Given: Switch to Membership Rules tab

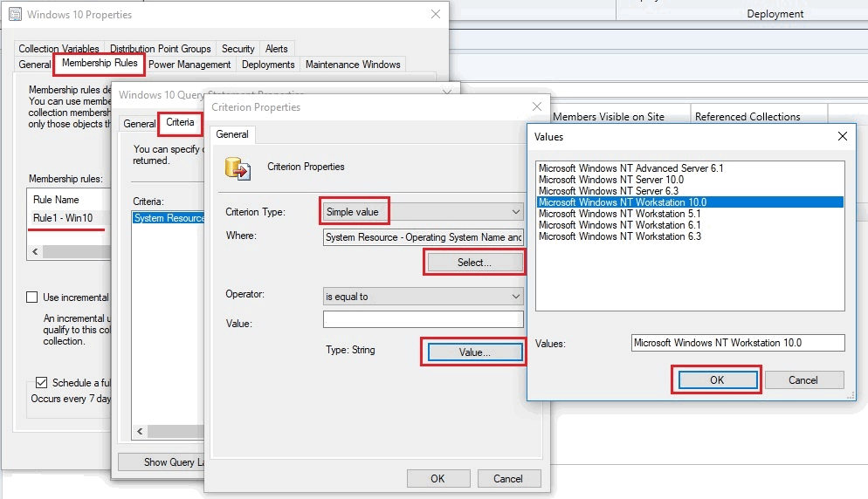Looking at the screenshot, I should (x=100, y=63).
